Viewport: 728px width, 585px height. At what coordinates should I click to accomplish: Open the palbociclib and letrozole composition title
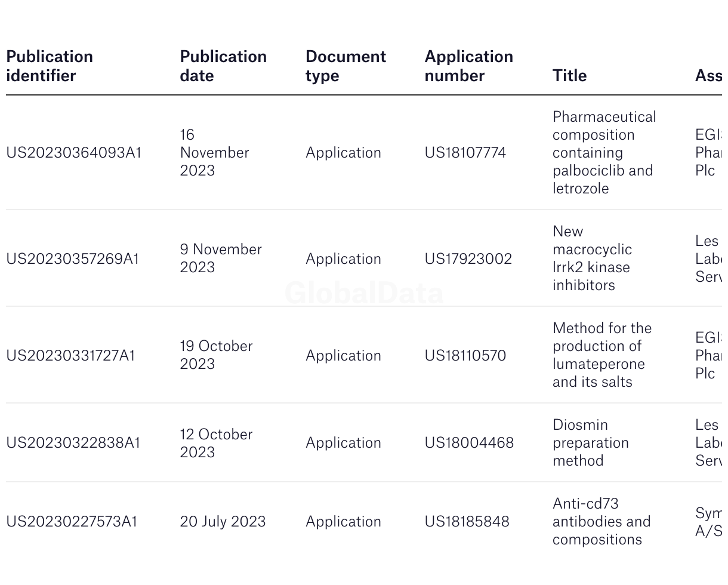[x=604, y=153]
